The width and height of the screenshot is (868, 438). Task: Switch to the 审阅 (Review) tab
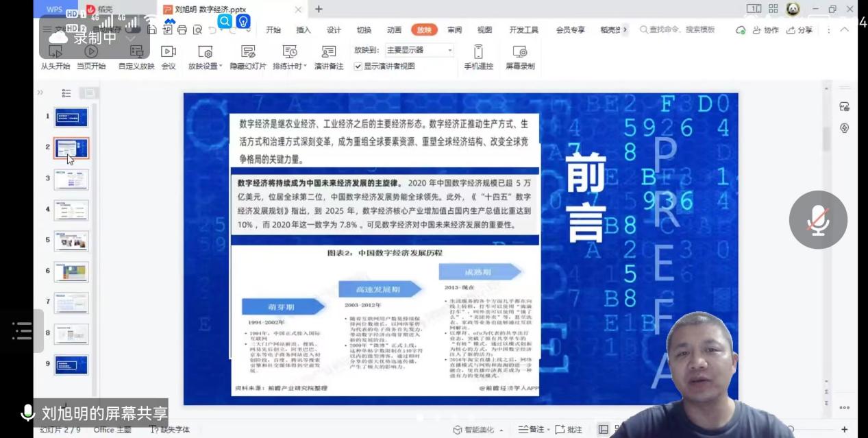(454, 30)
